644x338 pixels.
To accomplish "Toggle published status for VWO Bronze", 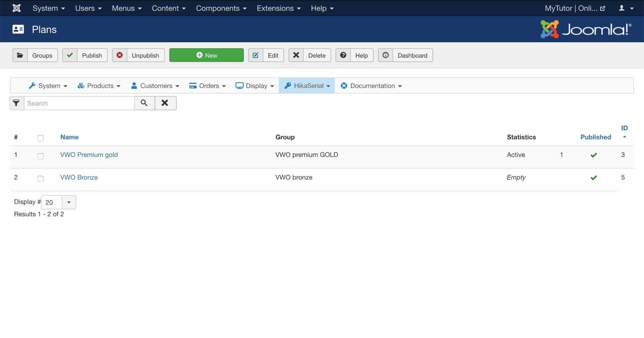I will pyautogui.click(x=594, y=178).
